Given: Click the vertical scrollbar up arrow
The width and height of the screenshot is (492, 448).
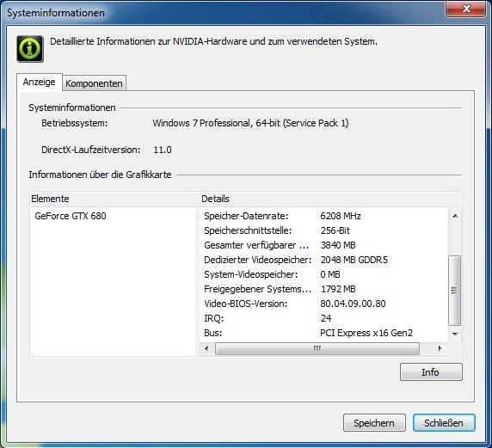Looking at the screenshot, I should coord(455,216).
